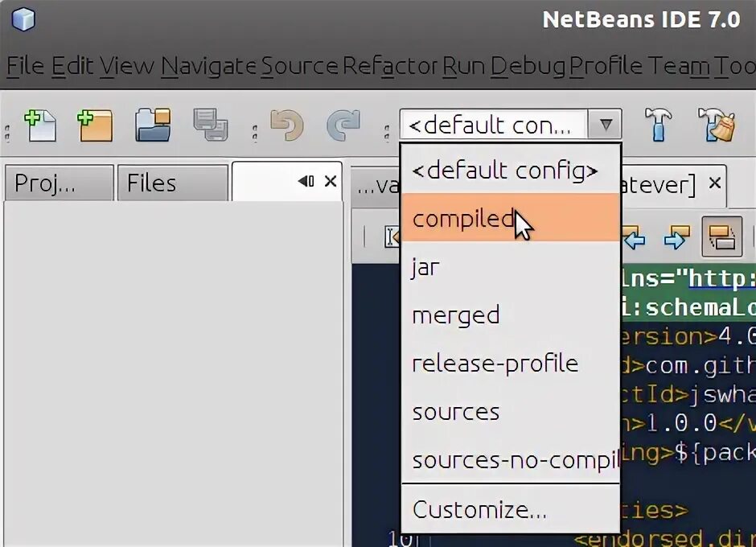Select the editor tab starting '...va'

(x=376, y=186)
